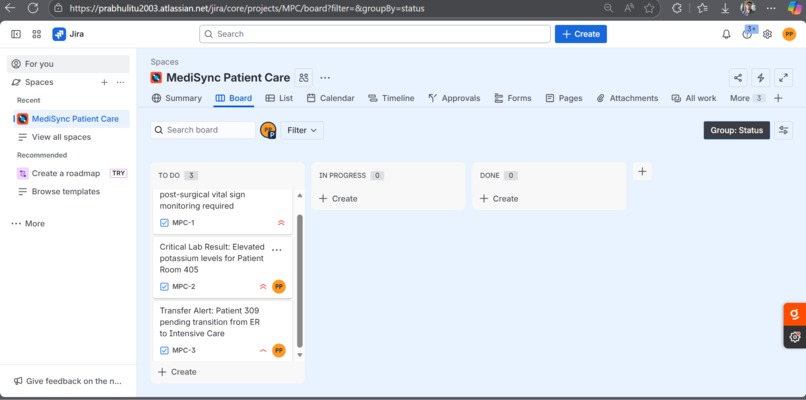Open Jira settings gear in header
This screenshot has height=400, width=806.
pyautogui.click(x=767, y=34)
